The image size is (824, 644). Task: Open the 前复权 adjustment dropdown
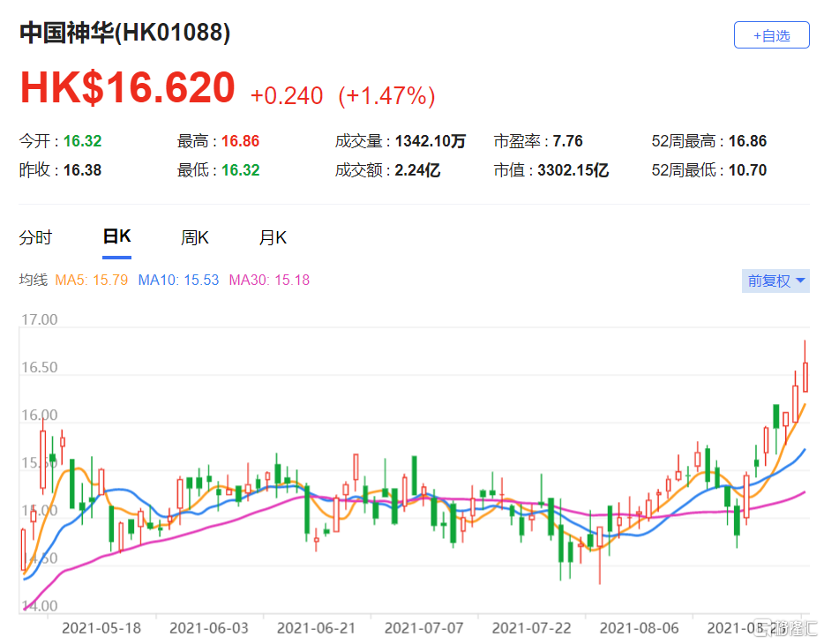pos(775,281)
